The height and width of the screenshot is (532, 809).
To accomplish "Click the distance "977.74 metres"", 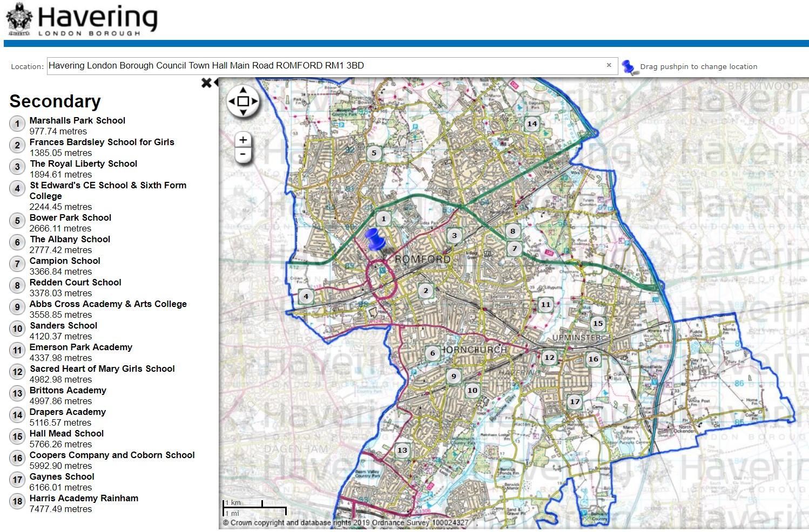I will point(58,131).
